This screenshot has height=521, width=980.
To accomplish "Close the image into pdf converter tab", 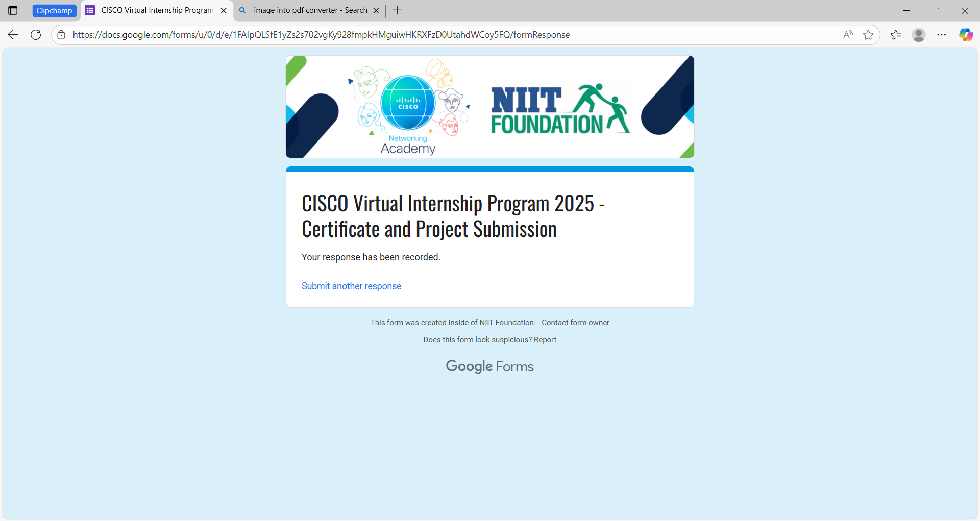I will click(376, 10).
